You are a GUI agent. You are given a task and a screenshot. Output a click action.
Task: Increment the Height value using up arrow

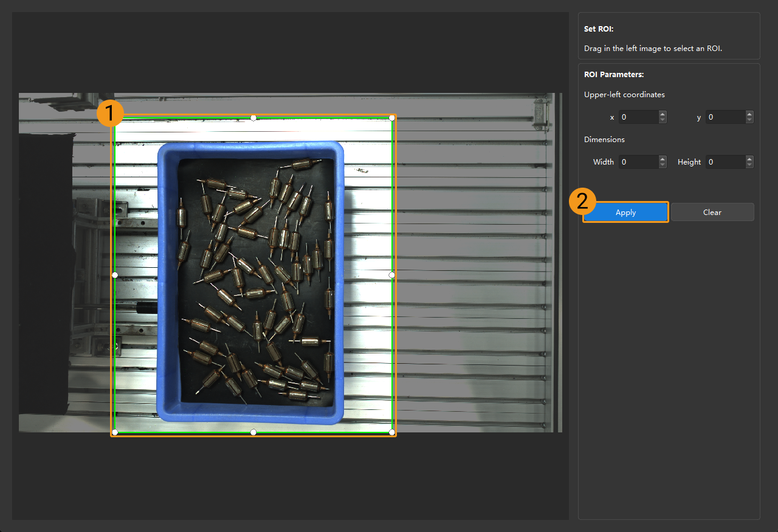click(x=749, y=159)
